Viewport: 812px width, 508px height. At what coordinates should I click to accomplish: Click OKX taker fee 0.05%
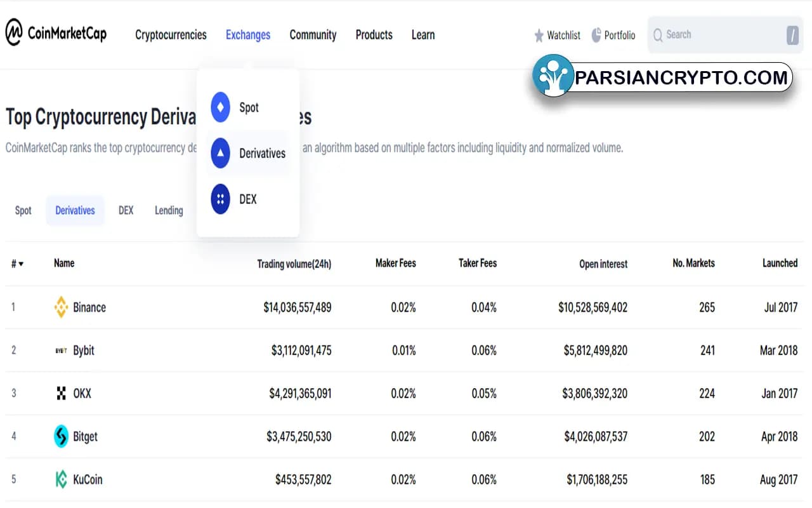[484, 394]
